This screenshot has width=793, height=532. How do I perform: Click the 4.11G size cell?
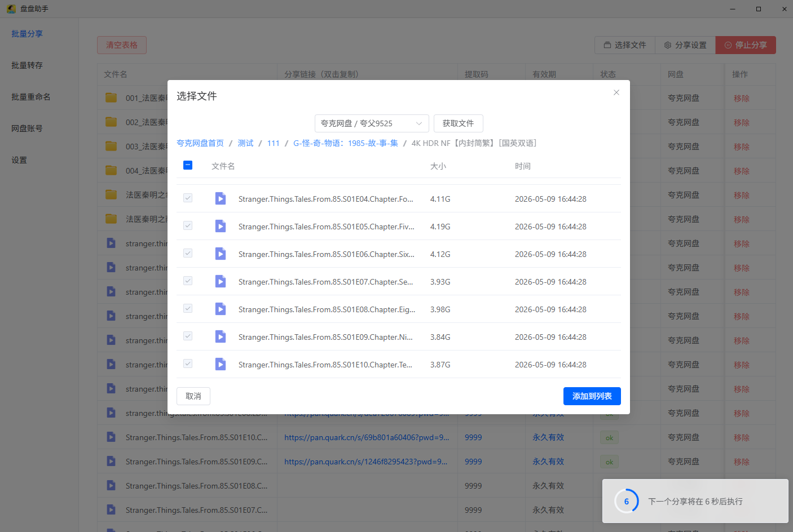click(x=440, y=199)
